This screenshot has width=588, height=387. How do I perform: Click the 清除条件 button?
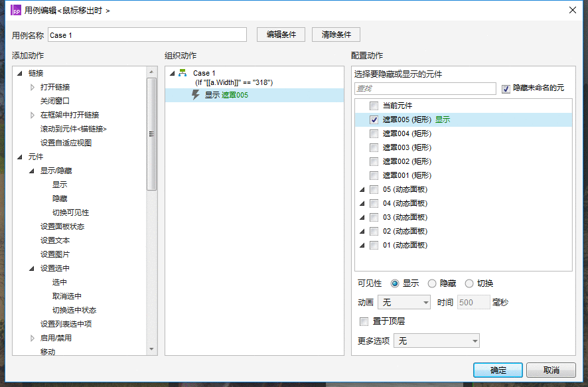coord(336,35)
